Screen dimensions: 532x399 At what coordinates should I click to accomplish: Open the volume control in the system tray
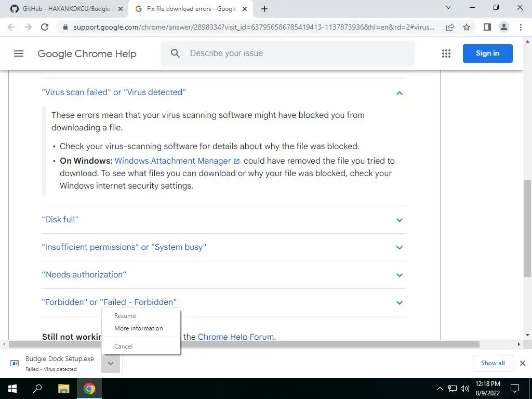coord(465,389)
